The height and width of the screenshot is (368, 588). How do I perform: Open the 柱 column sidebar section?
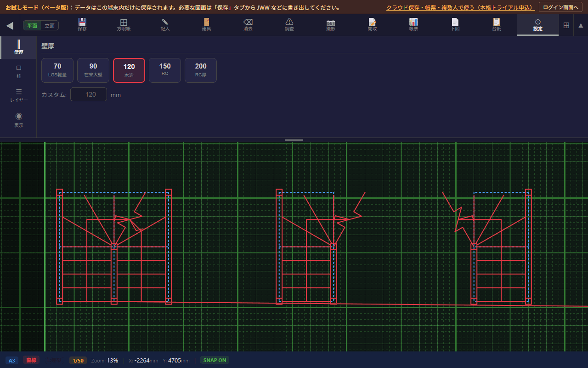click(x=18, y=71)
